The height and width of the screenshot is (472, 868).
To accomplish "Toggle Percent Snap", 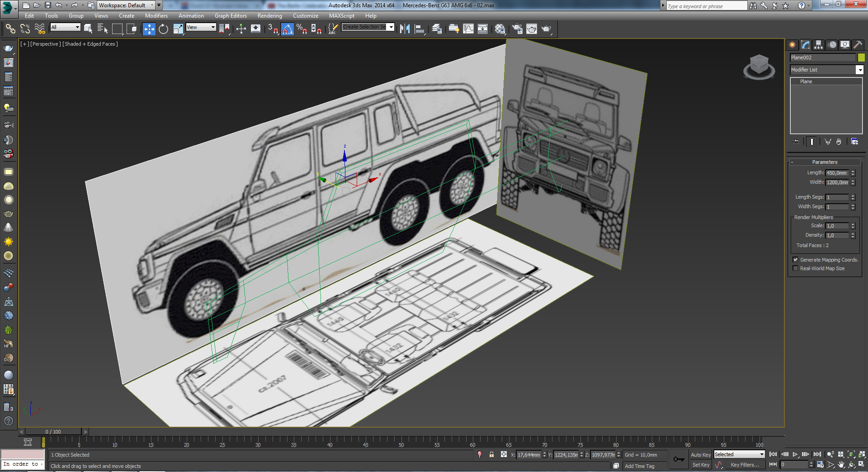I will pos(302,29).
